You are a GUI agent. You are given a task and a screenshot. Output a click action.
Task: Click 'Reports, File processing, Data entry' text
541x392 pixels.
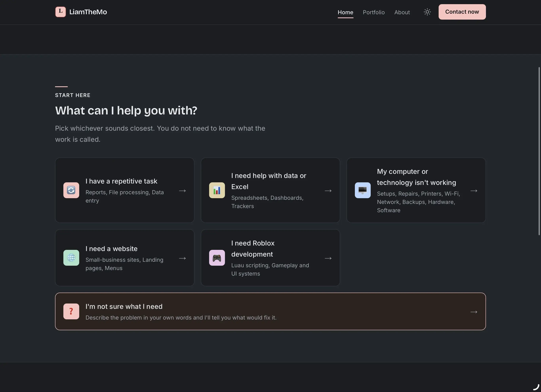(x=125, y=196)
